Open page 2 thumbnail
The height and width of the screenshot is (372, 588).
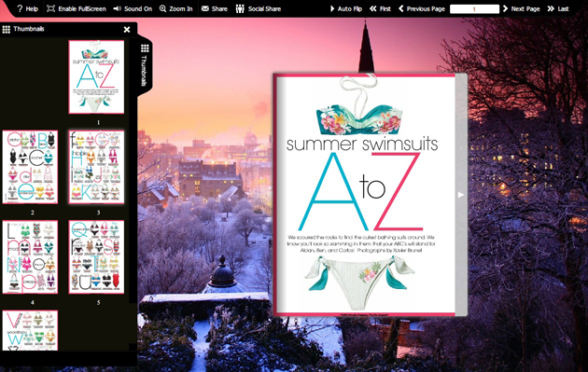coord(31,167)
